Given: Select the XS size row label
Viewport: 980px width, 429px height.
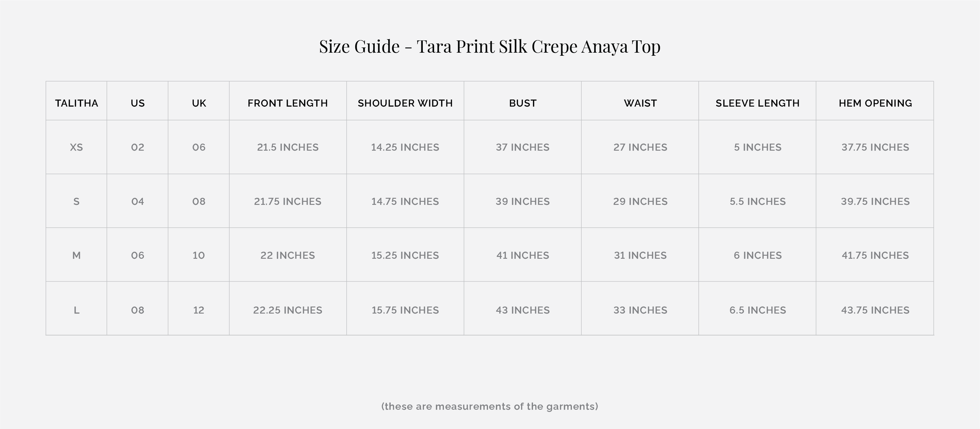Looking at the screenshot, I should pyautogui.click(x=77, y=147).
